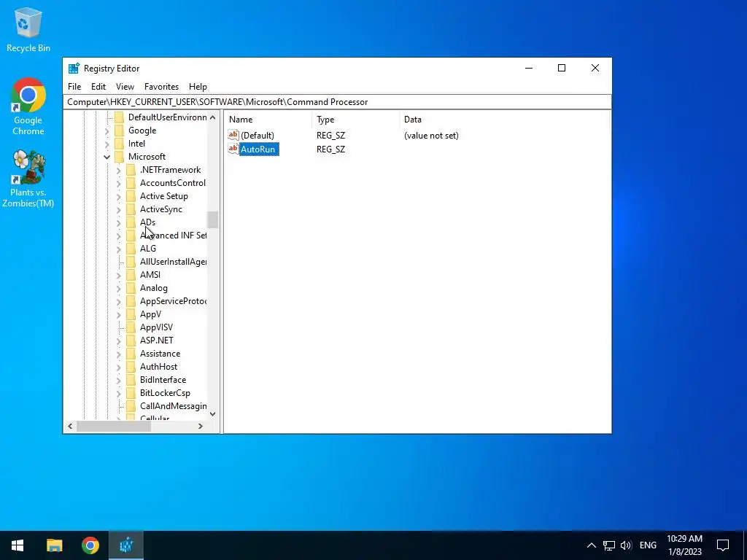
Task: Expand the AuthHost key
Action: [119, 367]
